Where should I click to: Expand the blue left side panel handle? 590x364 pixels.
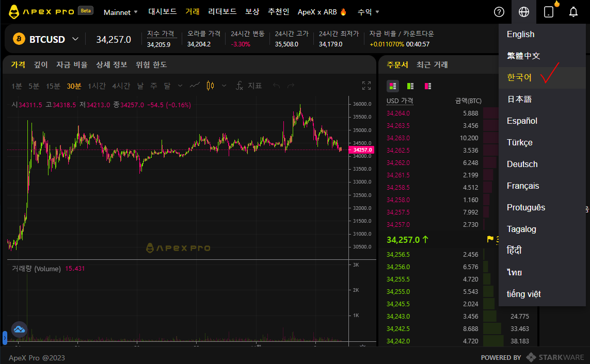[x=5, y=338]
